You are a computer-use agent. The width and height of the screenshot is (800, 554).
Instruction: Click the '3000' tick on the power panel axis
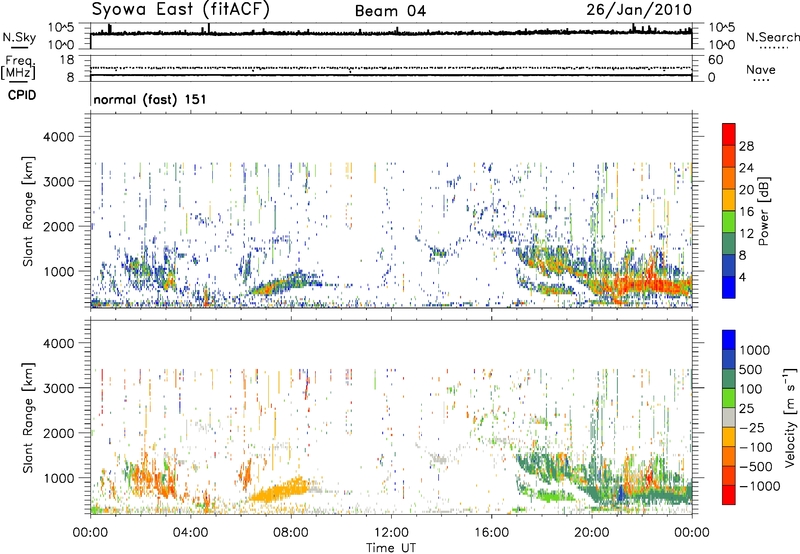coord(59,182)
